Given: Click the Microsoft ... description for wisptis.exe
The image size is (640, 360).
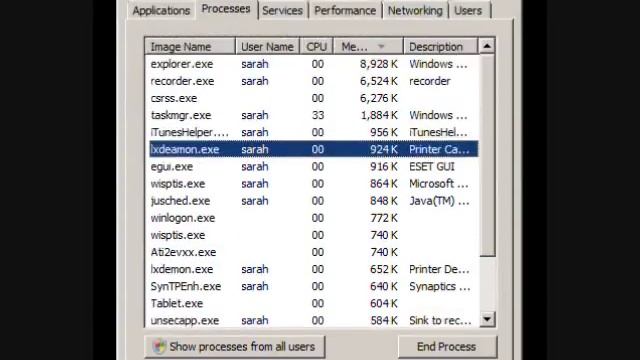Looking at the screenshot, I should pyautogui.click(x=439, y=184).
